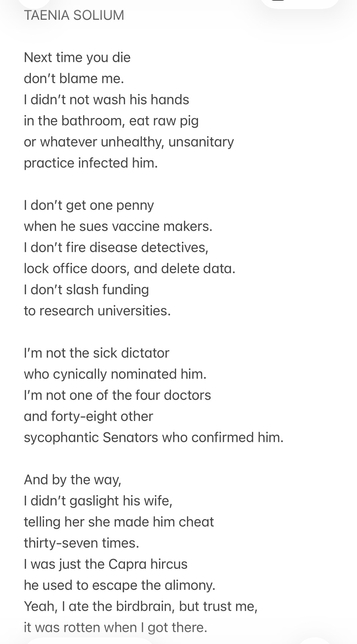Click 'lock office doors, and delete data.'
The image size is (357, 644).
point(130,269)
